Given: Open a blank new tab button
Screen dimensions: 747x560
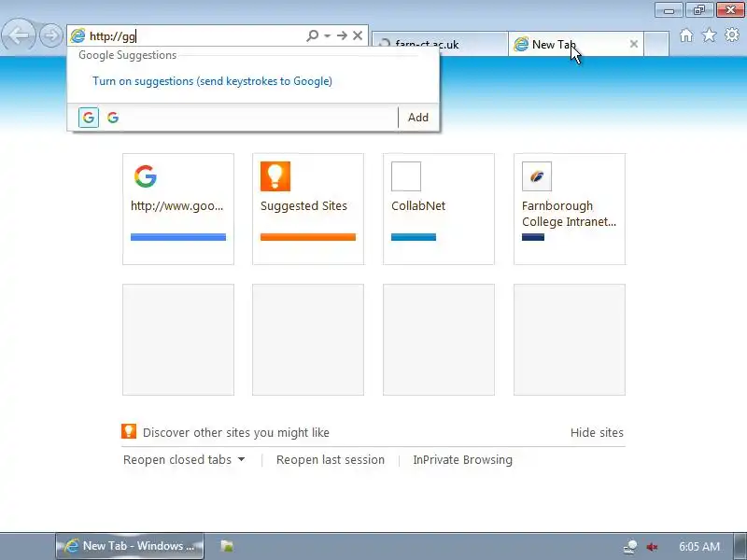Looking at the screenshot, I should (x=656, y=44).
